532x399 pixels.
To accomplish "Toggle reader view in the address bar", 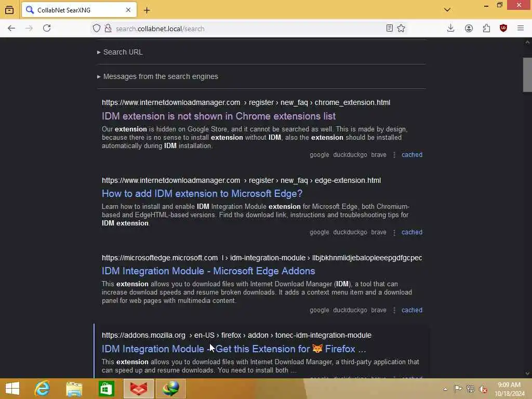I will pyautogui.click(x=390, y=28).
